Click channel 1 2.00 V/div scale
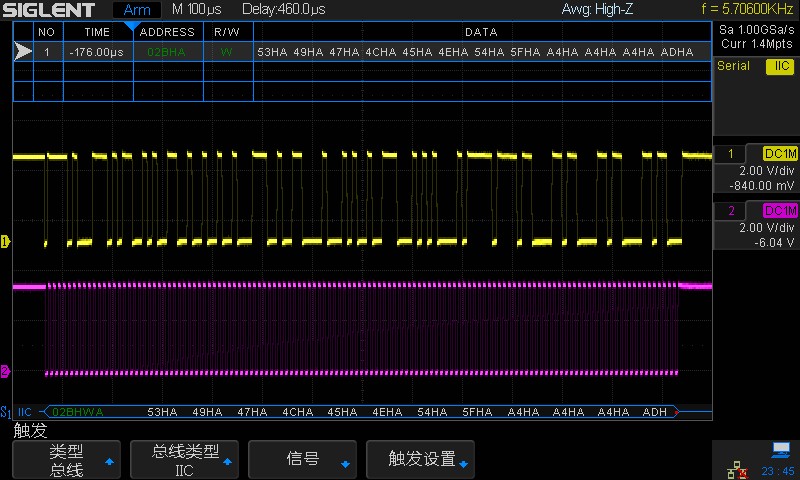The width and height of the screenshot is (800, 480). [767, 171]
